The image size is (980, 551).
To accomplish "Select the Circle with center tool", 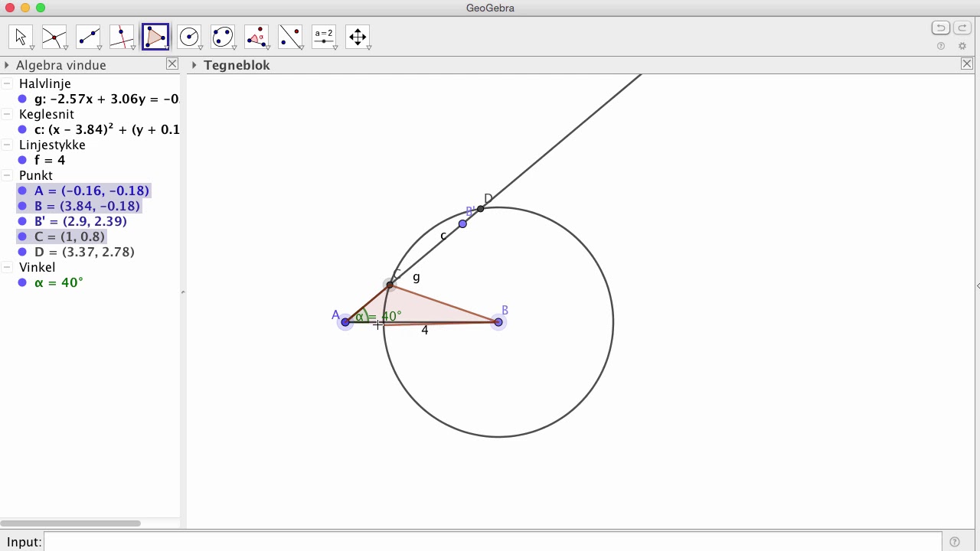I will point(189,37).
